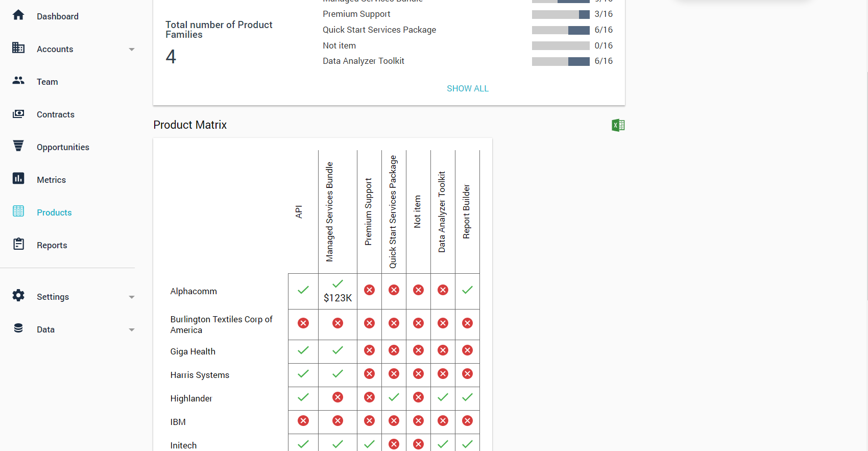868x451 pixels.
Task: Click Alphacomm API green checkmark
Action: point(303,290)
